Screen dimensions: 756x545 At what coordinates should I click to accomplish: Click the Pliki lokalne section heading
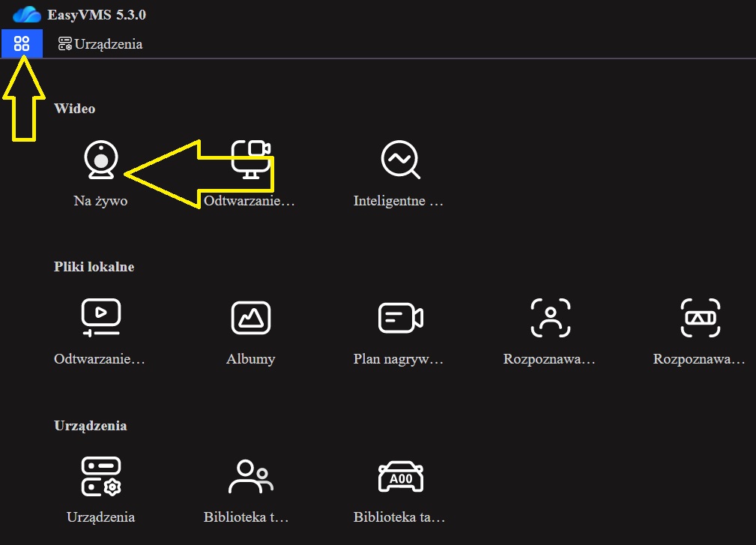click(94, 267)
